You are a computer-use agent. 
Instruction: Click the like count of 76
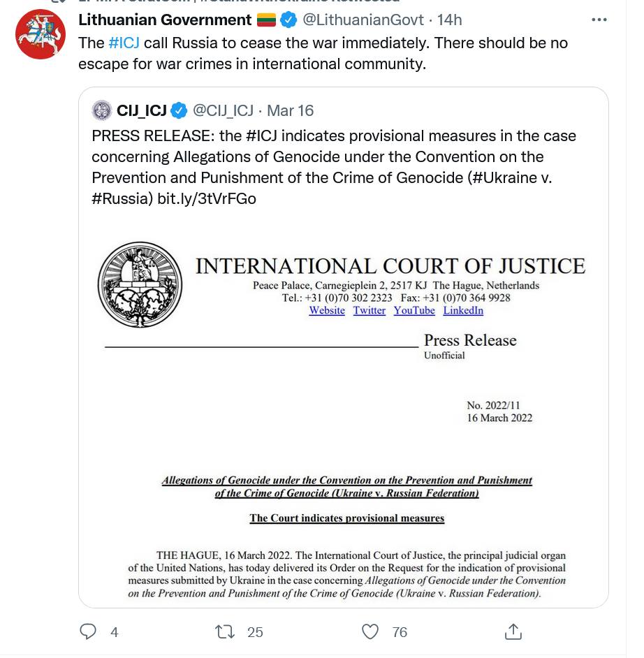coord(400,632)
